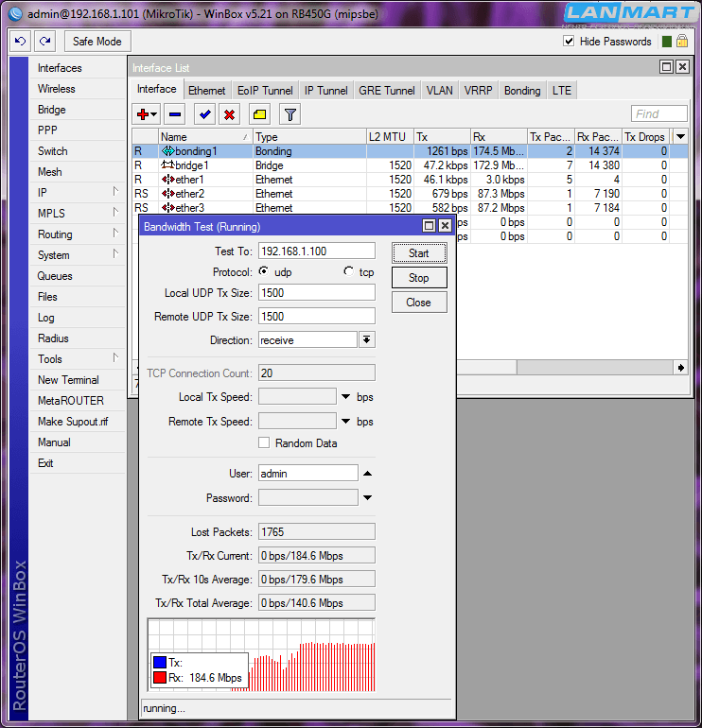The height and width of the screenshot is (728, 702).
Task: Click the blue checkmark Enable icon
Action: click(205, 114)
